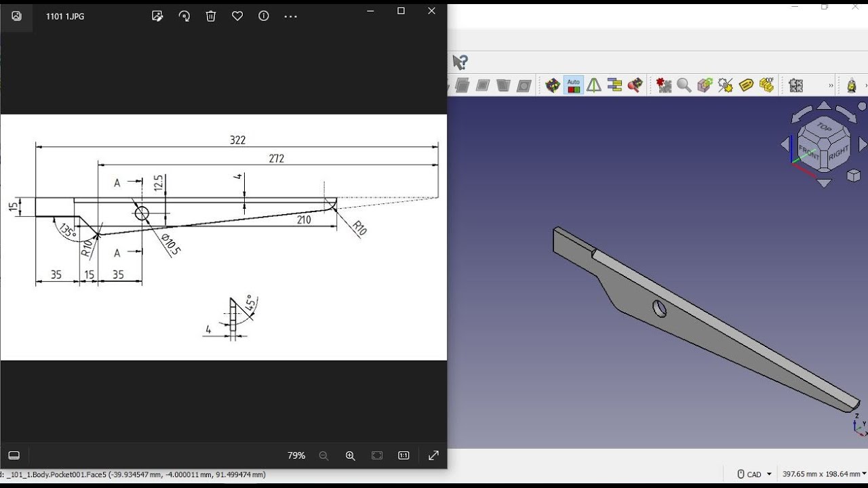
Task: Click the Edit image icon in Photos
Action: pos(157,16)
